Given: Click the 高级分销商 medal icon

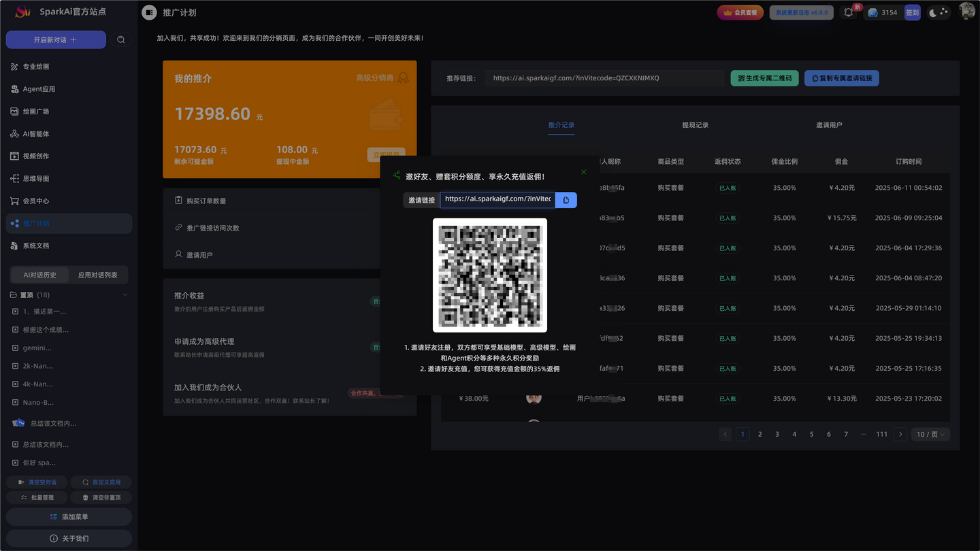Looking at the screenshot, I should coord(404,78).
